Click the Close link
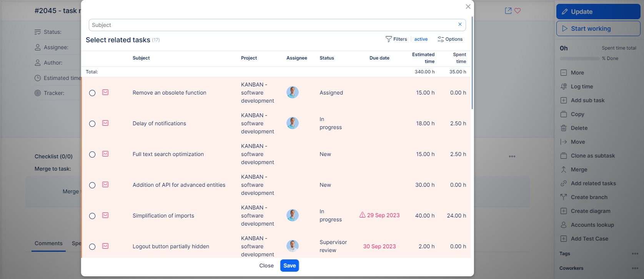The image size is (644, 279). (266, 266)
